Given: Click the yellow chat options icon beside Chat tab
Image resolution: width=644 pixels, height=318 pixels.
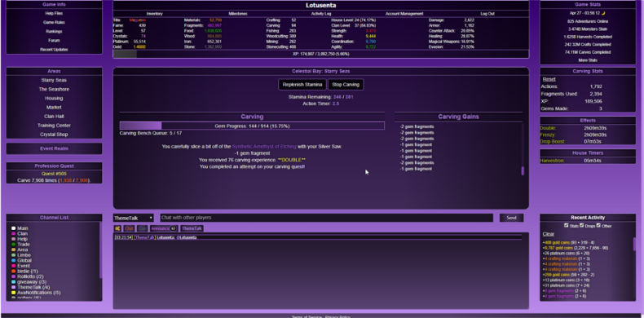Looking at the screenshot, I should tap(117, 228).
